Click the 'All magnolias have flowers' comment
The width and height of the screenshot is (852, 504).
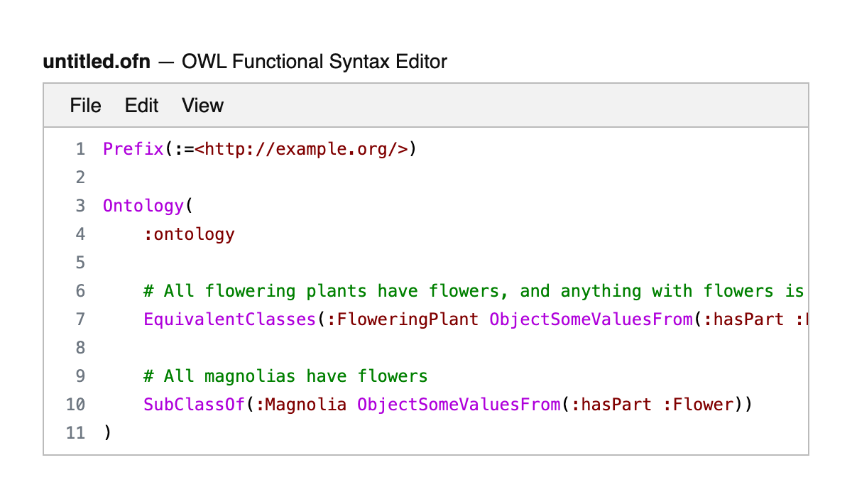pos(285,376)
